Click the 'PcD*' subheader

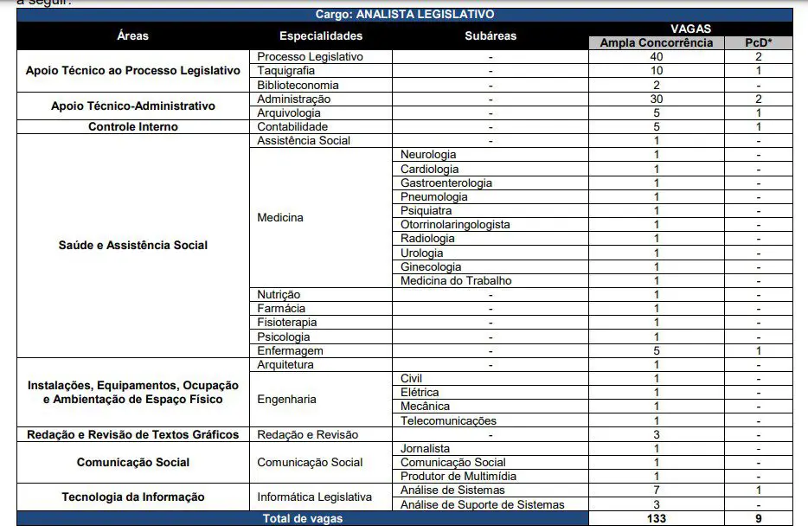758,42
